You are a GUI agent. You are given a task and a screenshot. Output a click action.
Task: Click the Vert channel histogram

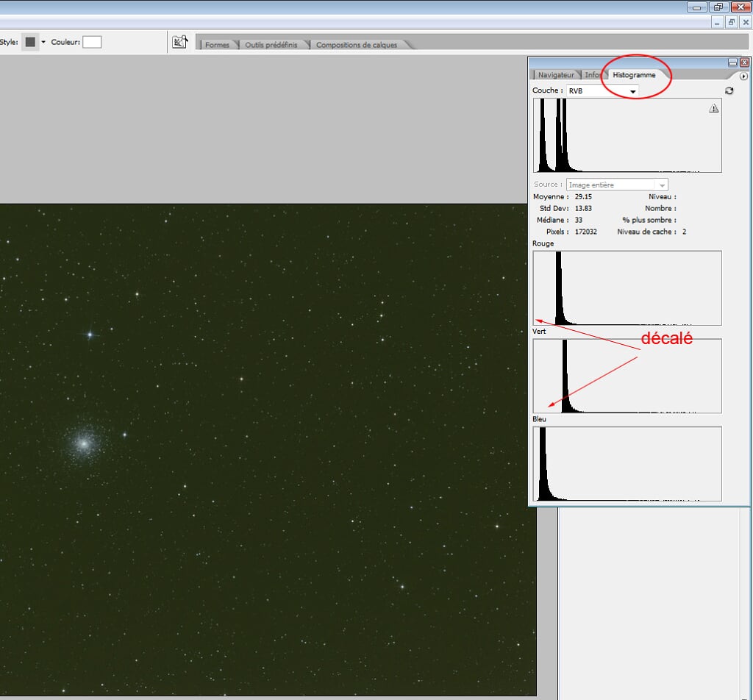click(627, 376)
